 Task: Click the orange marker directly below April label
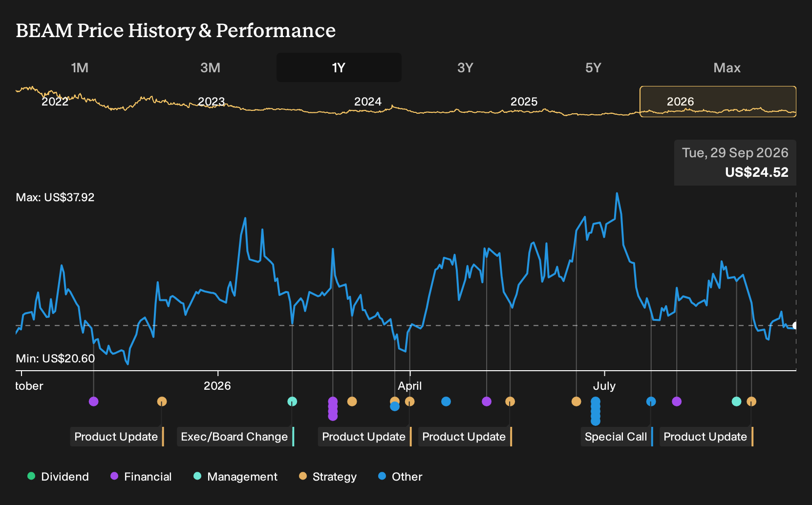[x=410, y=401]
